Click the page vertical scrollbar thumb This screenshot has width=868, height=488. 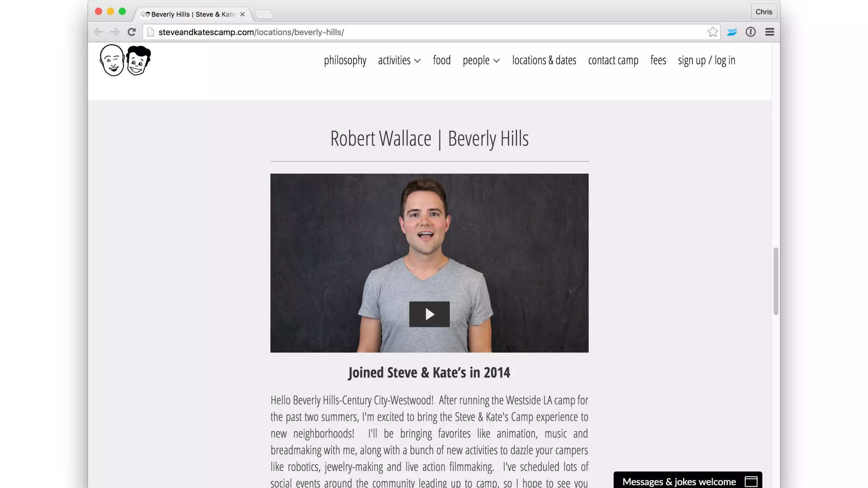tap(775, 281)
